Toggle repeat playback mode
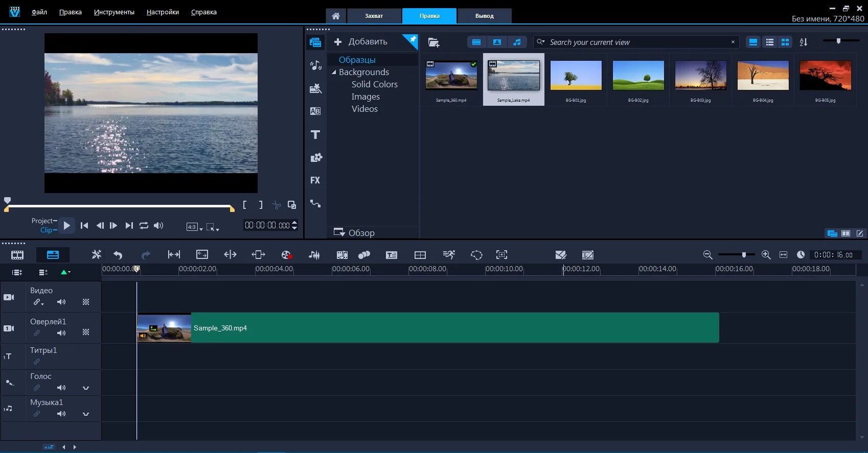This screenshot has height=453, width=868. coord(144,225)
